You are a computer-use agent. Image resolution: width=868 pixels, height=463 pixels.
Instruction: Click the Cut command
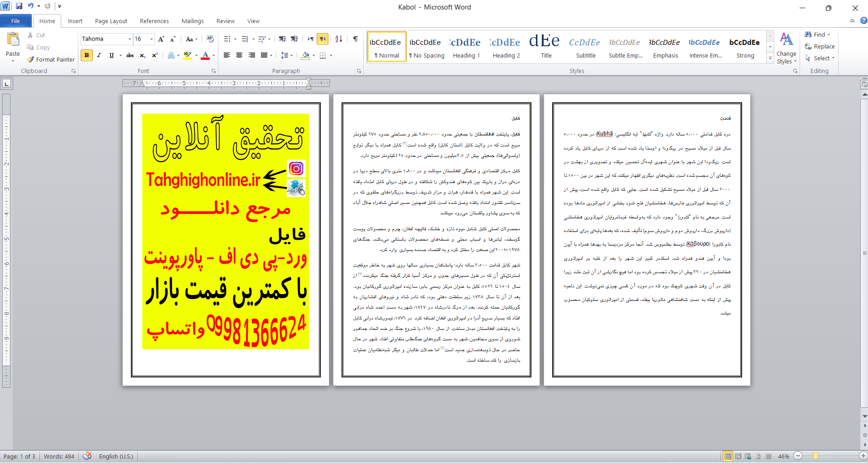coord(36,35)
